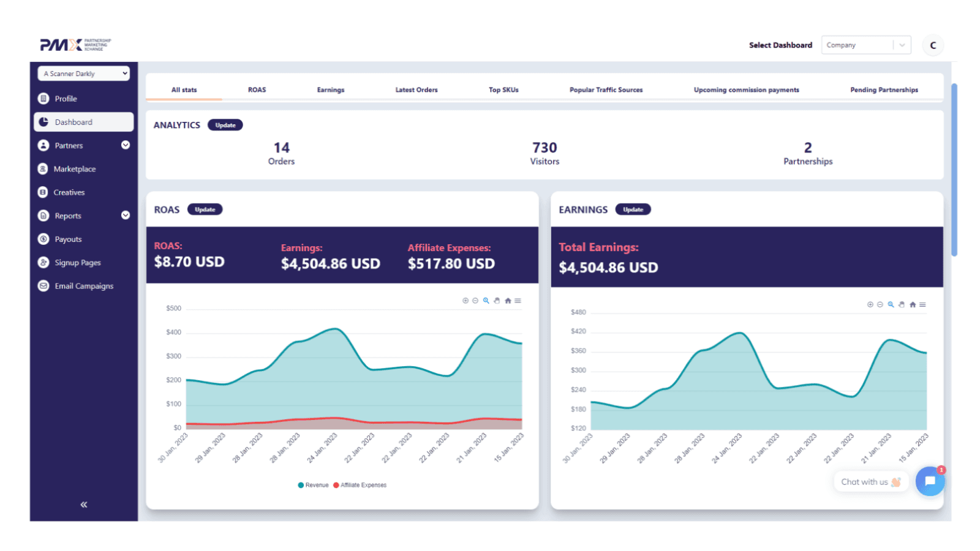Click the Payouts sidebar icon

(x=43, y=239)
